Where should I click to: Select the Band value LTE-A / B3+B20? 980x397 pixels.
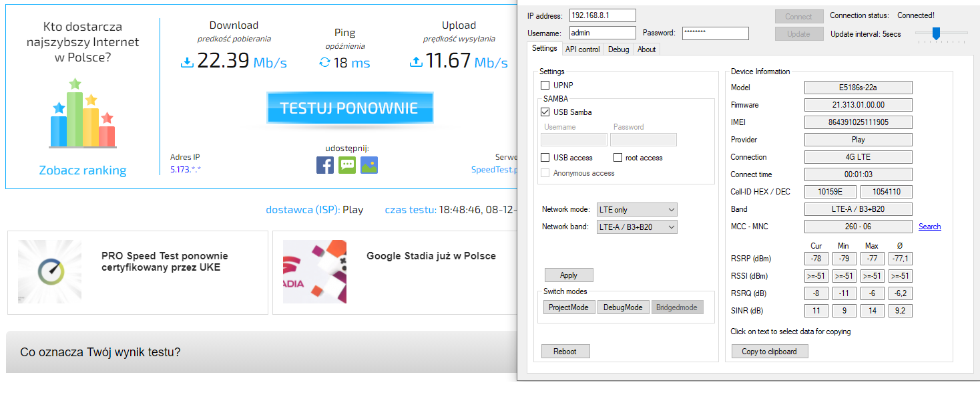[x=858, y=209]
